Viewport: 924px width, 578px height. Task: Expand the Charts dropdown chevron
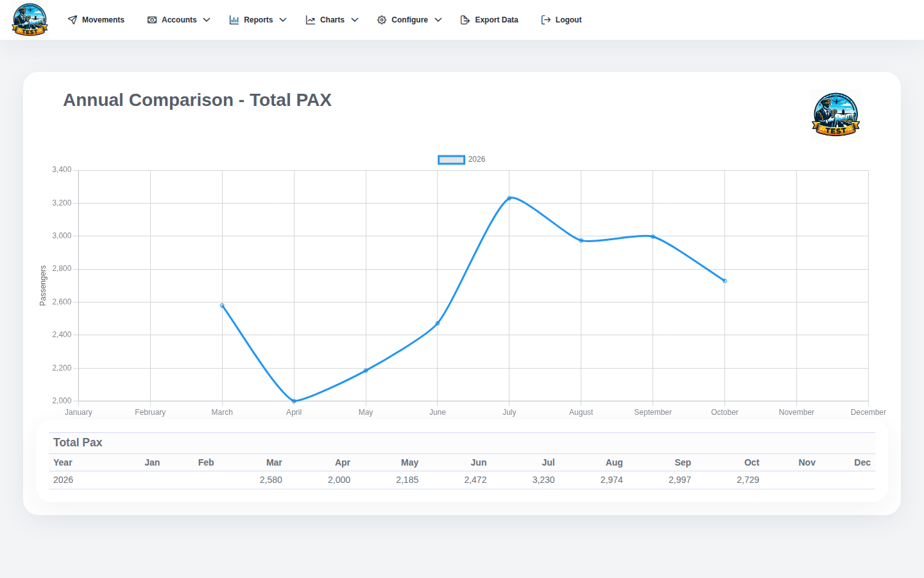(x=355, y=20)
